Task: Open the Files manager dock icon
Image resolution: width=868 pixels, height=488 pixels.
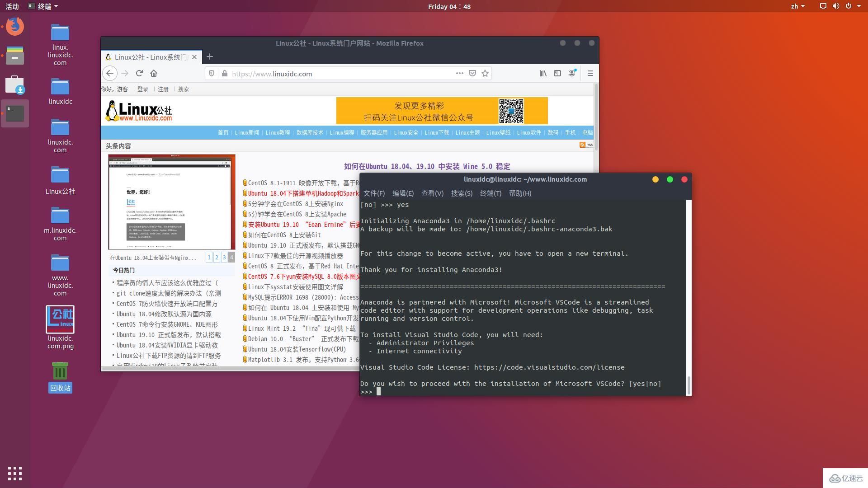Action: coord(15,55)
